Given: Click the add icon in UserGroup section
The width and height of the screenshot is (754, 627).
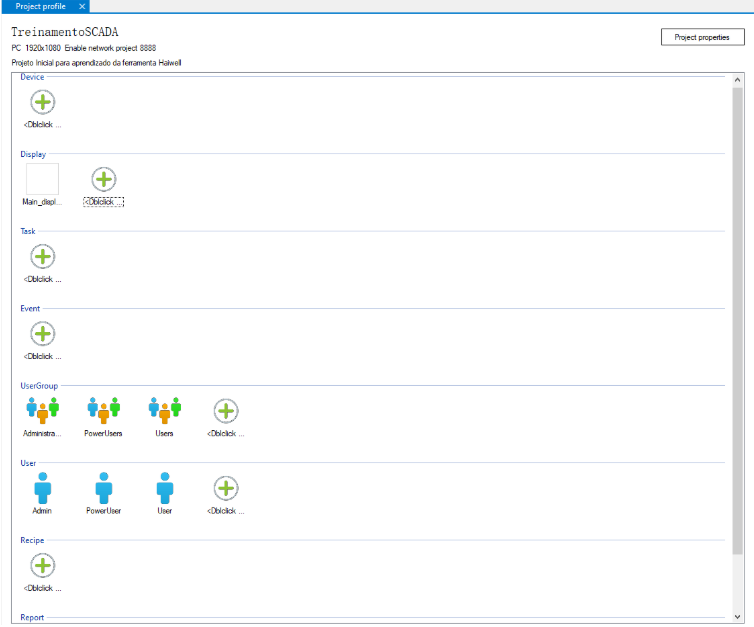Looking at the screenshot, I should (x=226, y=411).
